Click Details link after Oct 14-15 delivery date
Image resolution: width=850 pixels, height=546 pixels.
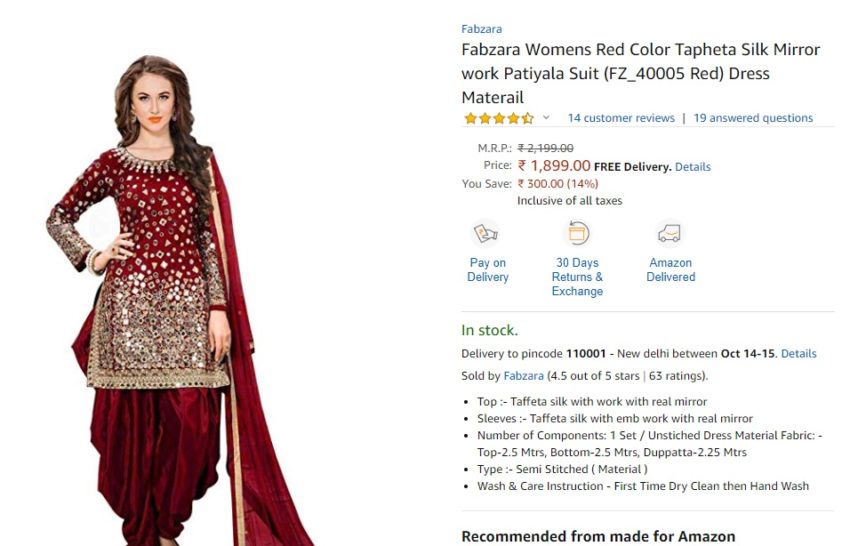(x=799, y=354)
